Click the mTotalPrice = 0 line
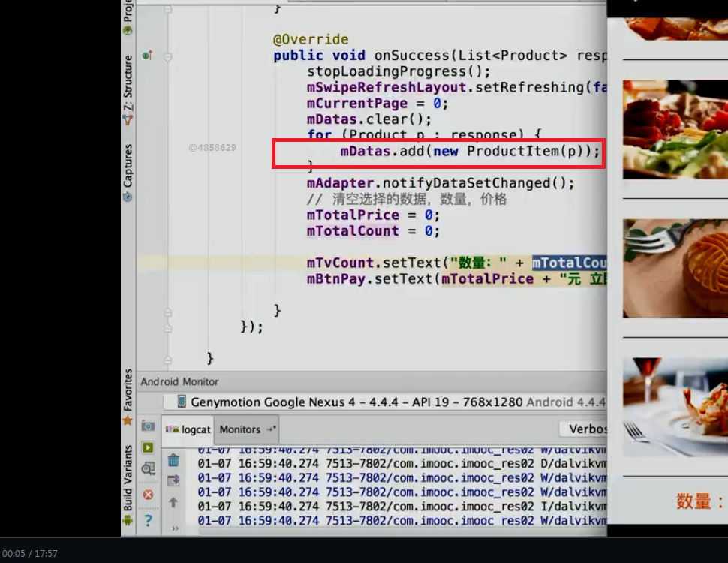 373,215
